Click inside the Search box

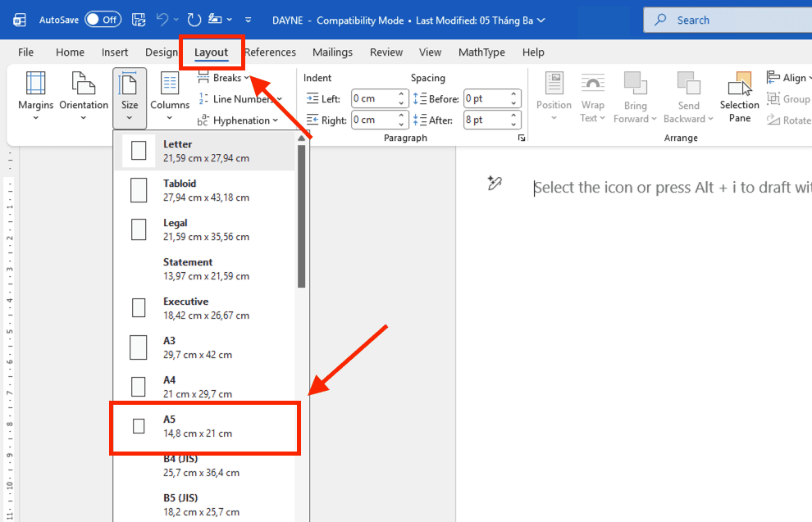(x=728, y=20)
